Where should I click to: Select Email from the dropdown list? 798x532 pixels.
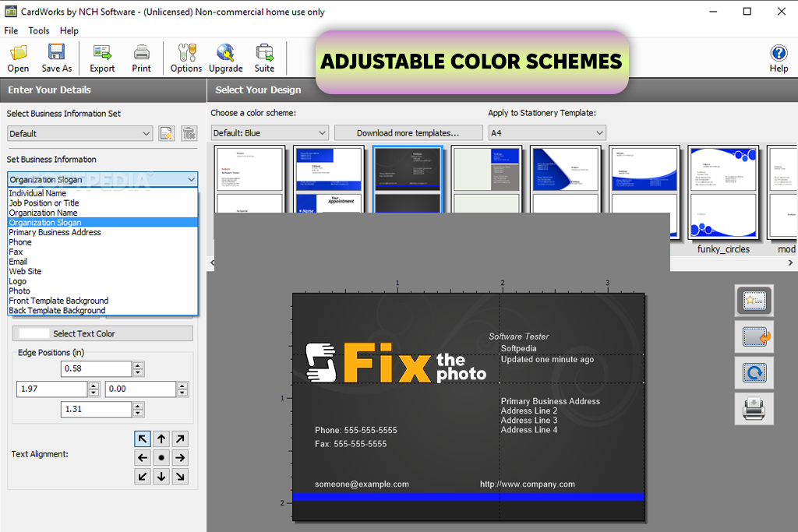tap(102, 262)
